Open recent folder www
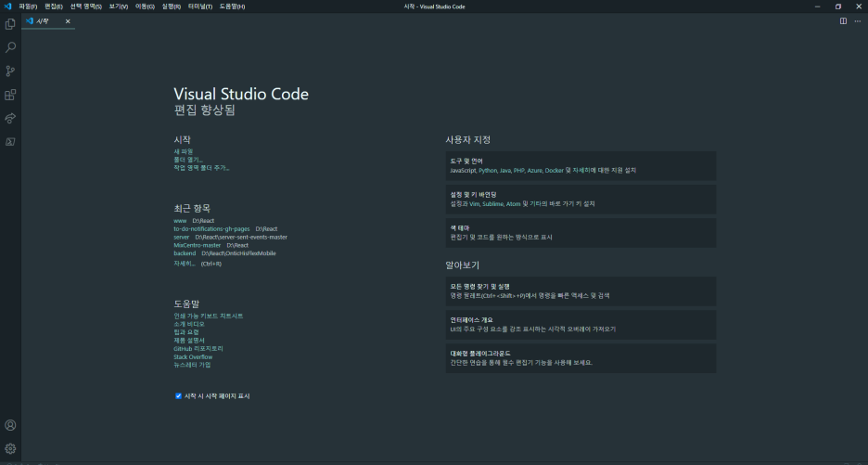The width and height of the screenshot is (868, 465). [180, 221]
